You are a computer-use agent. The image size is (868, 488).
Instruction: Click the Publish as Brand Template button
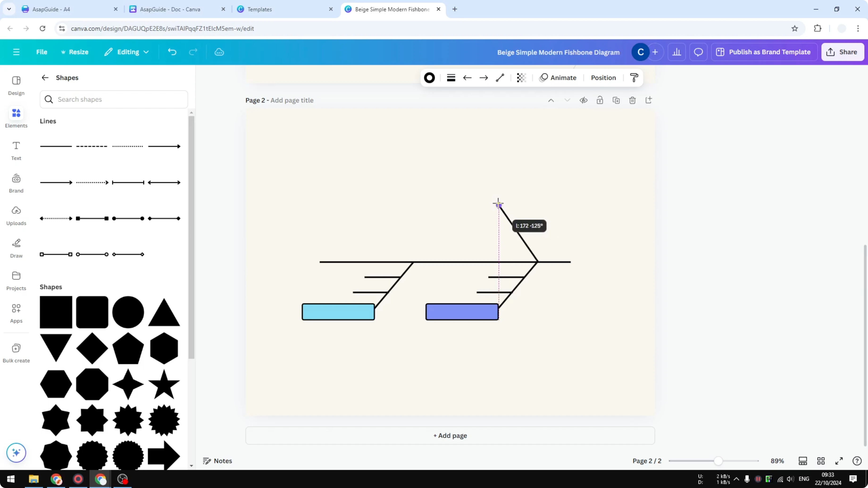tap(764, 52)
